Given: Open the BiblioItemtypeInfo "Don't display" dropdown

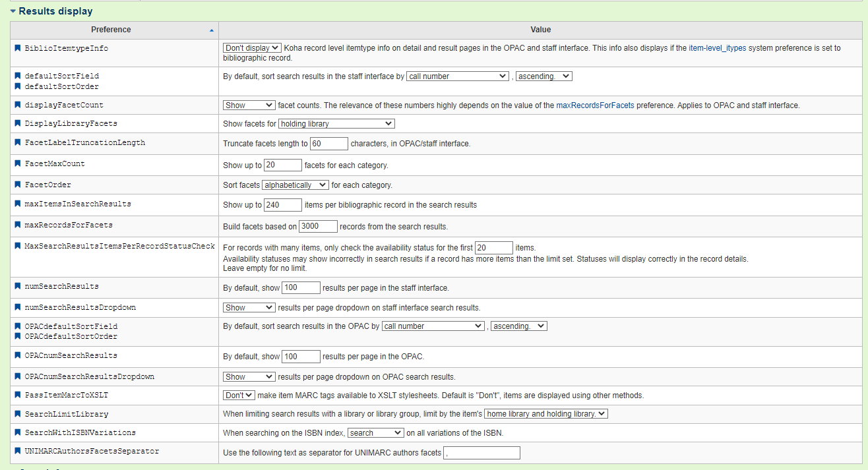Looking at the screenshot, I should tap(252, 48).
